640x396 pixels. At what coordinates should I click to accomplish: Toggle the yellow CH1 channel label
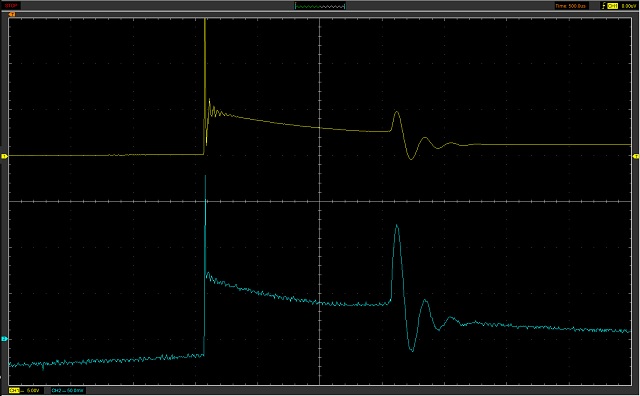coord(14,391)
